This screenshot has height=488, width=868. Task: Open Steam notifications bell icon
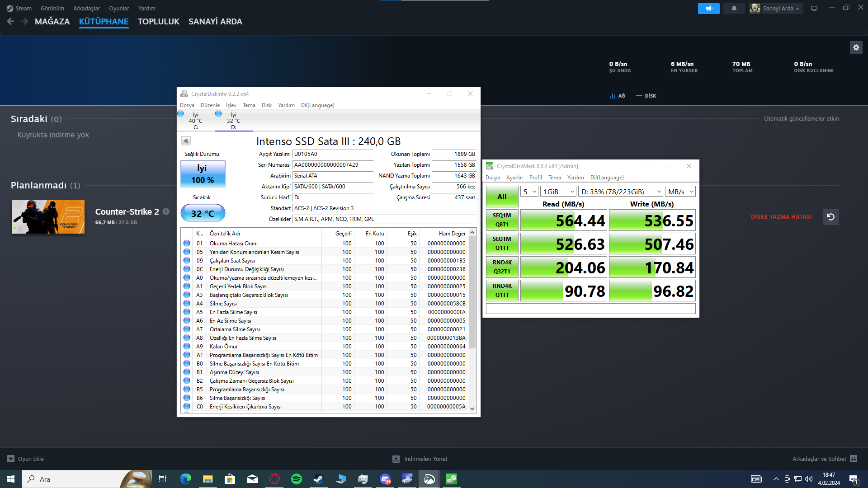[x=734, y=9]
